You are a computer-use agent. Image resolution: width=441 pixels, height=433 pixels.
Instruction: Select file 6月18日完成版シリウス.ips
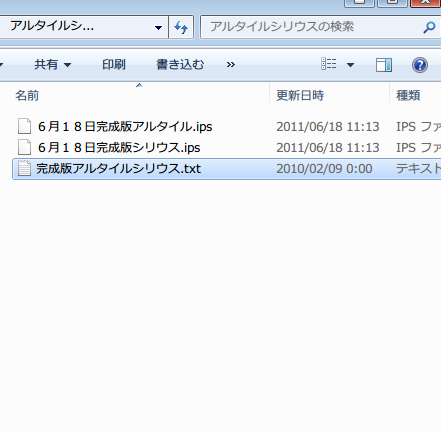[119, 147]
